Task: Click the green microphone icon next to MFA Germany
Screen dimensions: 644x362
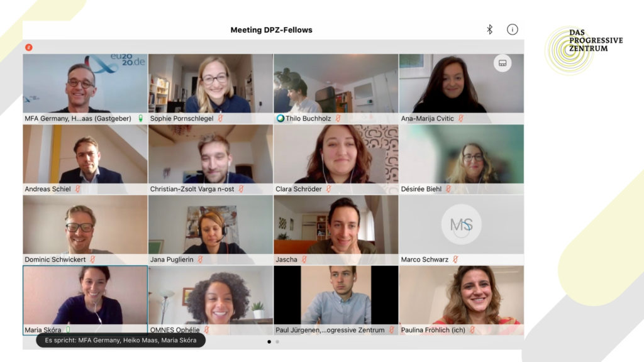Action: point(140,118)
